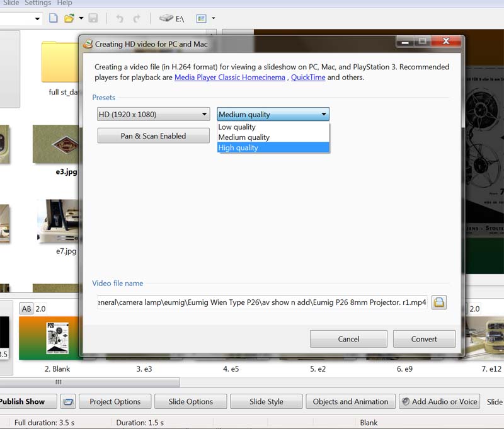Click the Redo arrow icon
Image resolution: width=504 pixels, height=429 pixels.
point(136,18)
